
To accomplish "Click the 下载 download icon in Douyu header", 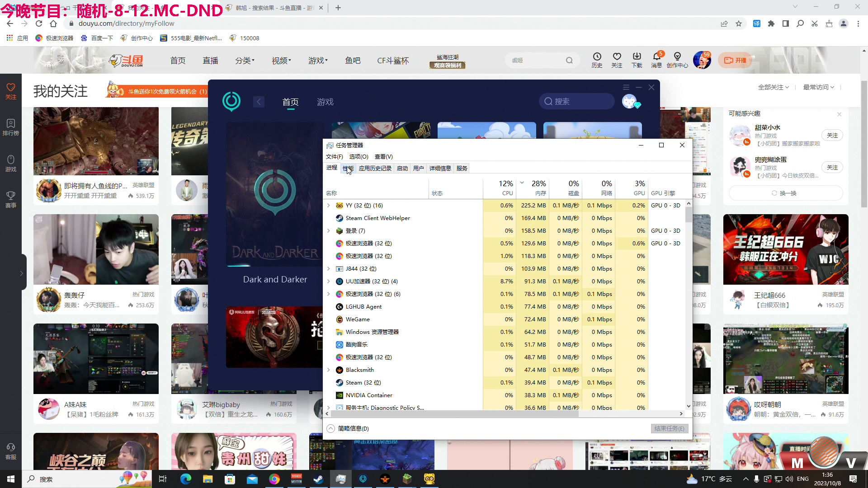I will 637,60.
